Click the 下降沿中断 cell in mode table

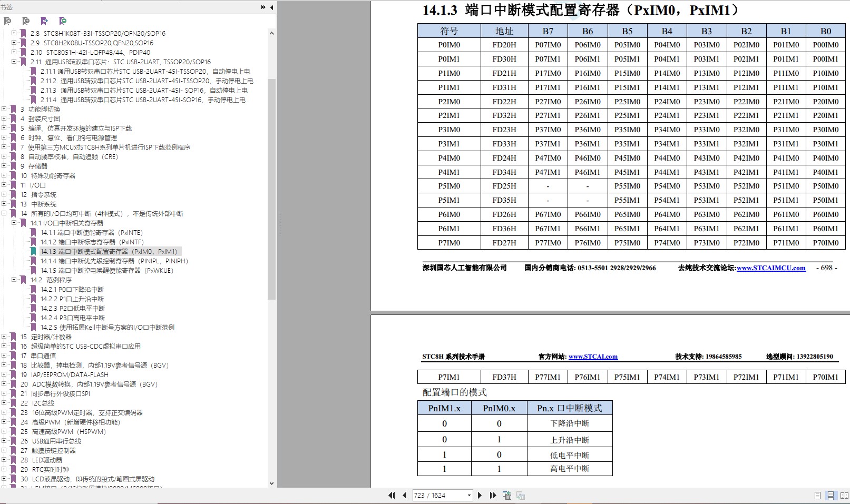(x=570, y=423)
